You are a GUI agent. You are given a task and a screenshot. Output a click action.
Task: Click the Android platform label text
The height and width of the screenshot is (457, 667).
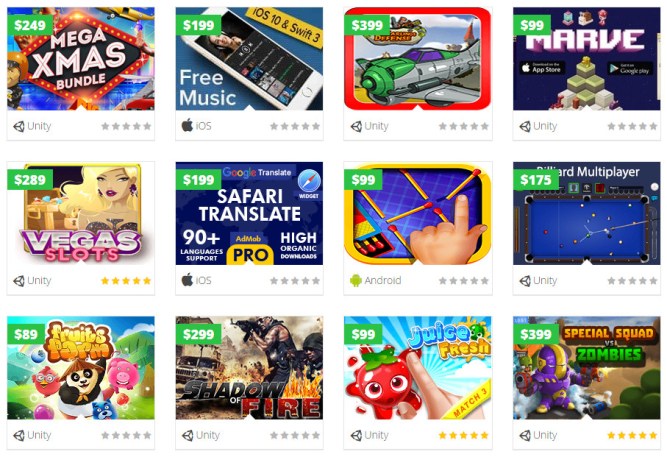[x=383, y=280]
